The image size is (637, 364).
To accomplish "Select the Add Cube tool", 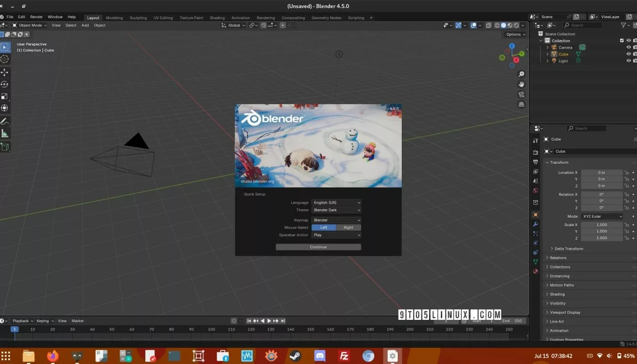I will [5, 147].
